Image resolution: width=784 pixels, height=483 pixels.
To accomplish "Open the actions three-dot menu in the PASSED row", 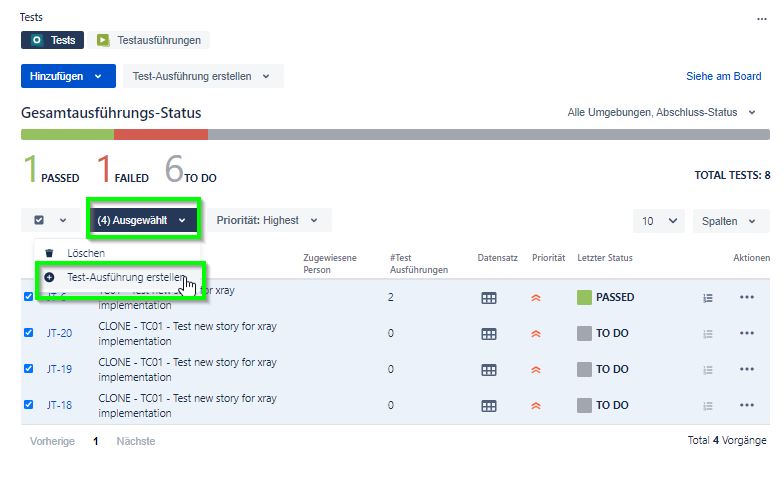I will click(x=746, y=297).
